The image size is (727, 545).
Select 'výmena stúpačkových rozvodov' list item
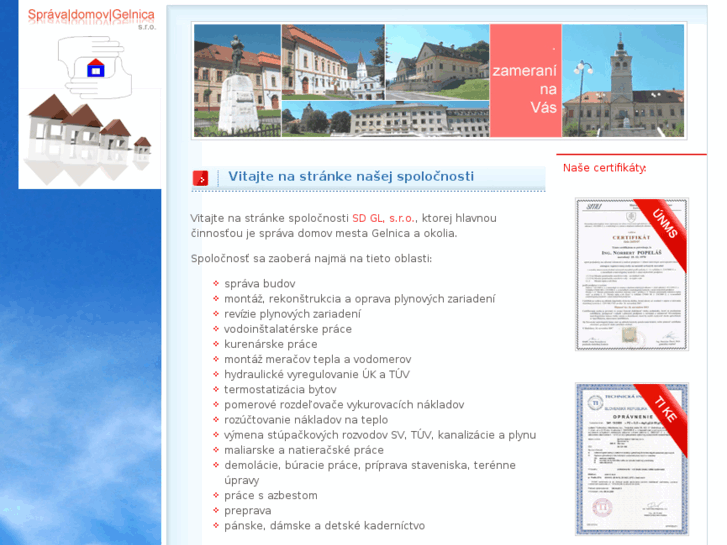point(380,435)
